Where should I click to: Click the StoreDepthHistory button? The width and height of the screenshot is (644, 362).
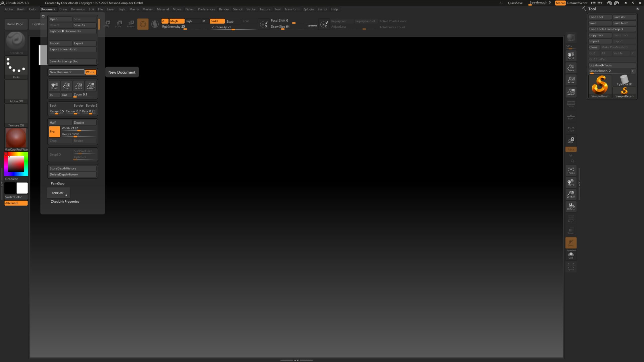(72, 168)
